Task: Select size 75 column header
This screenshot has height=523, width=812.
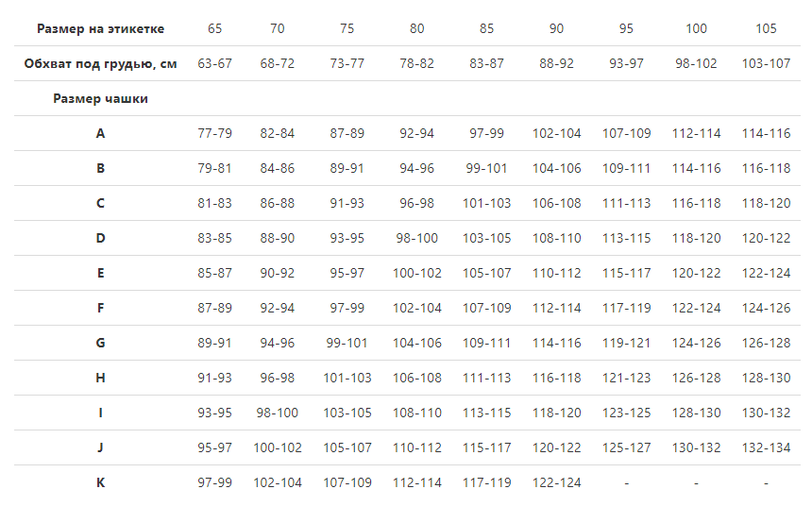Action: 347,29
